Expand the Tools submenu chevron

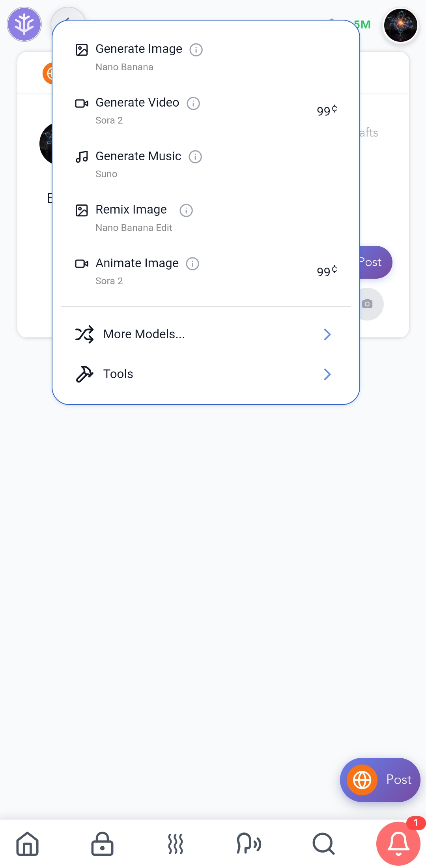coord(327,374)
